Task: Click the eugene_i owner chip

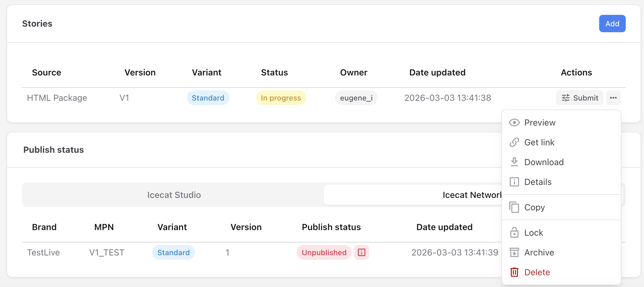Action: 356,98
